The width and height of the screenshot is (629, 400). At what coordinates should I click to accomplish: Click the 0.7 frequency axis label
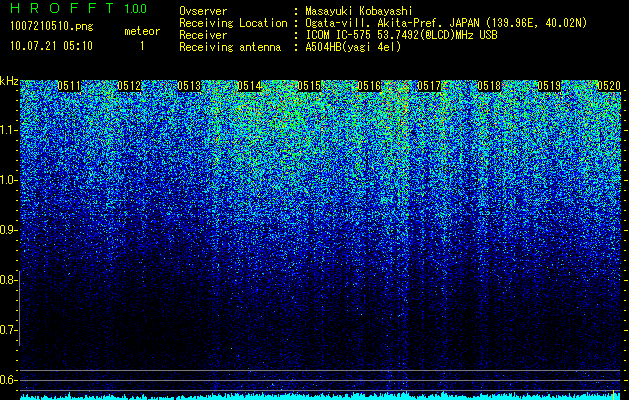pyautogui.click(x=8, y=330)
